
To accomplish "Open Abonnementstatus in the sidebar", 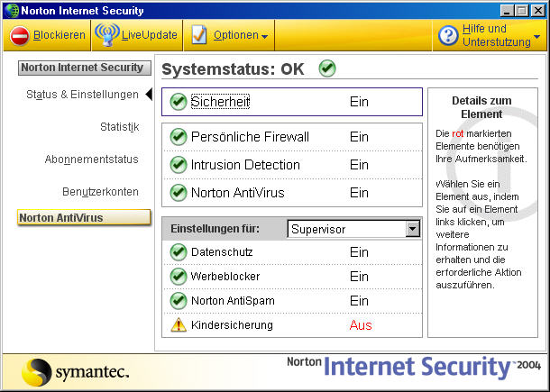I will click(92, 160).
